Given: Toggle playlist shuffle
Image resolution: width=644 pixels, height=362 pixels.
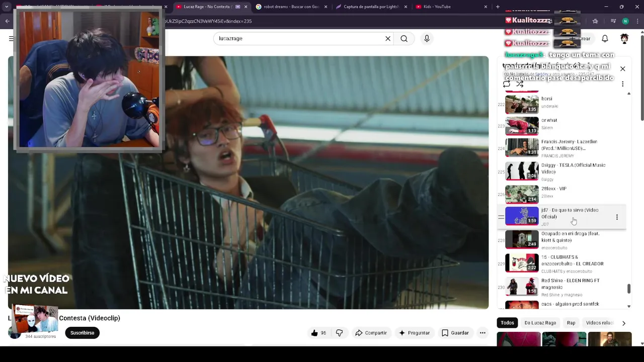Looking at the screenshot, I should coord(520,84).
